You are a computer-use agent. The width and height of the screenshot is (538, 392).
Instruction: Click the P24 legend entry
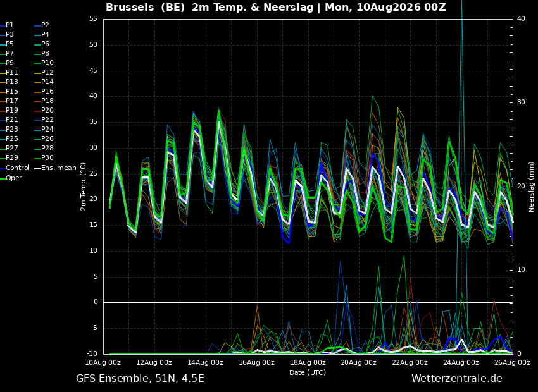44,129
